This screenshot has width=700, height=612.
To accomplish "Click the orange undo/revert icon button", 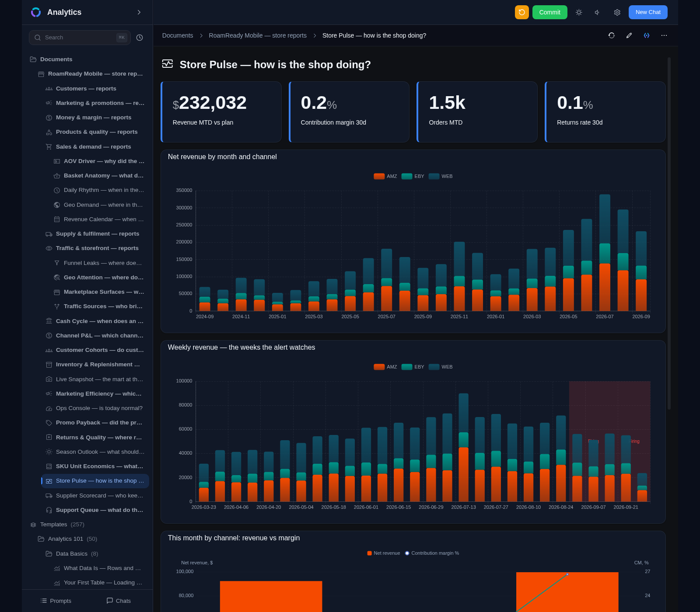I will pyautogui.click(x=521, y=12).
